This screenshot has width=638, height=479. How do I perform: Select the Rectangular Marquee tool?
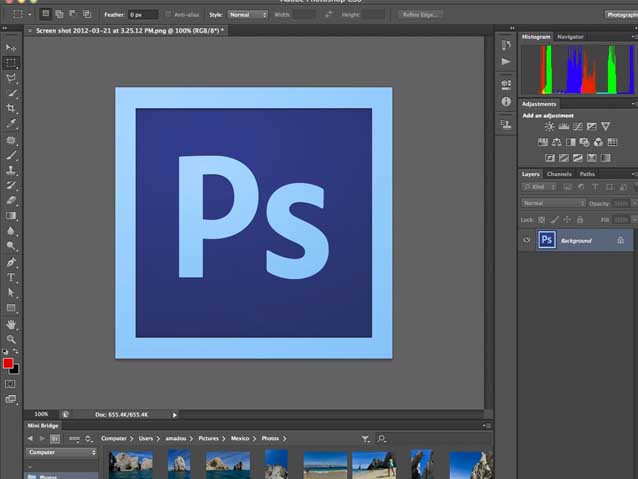[11, 63]
